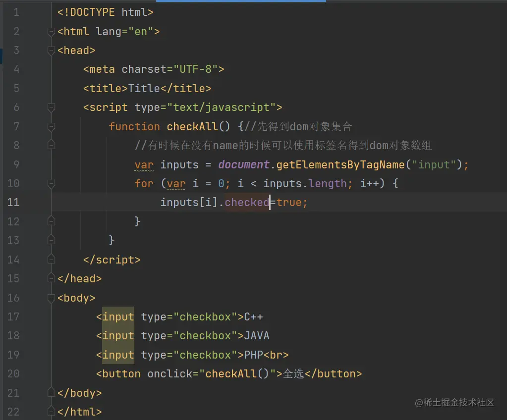The height and width of the screenshot is (420, 507).
Task: Click the Chinese comment on line 8
Action: point(283,146)
